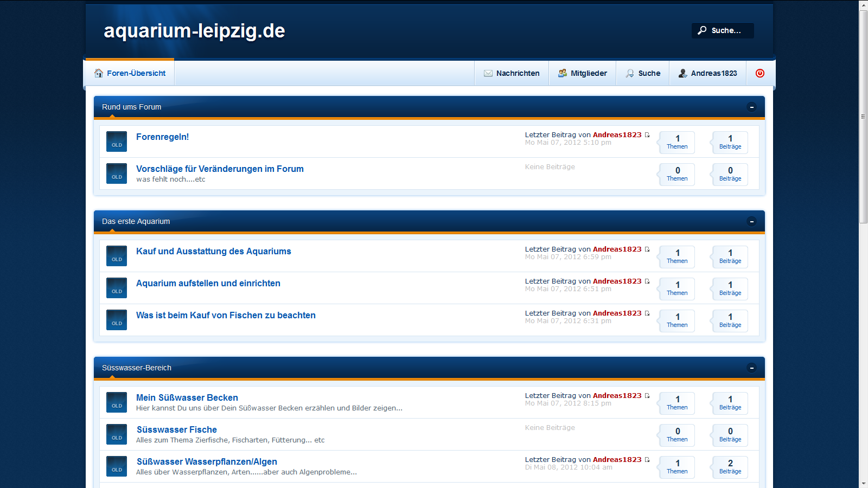The width and height of the screenshot is (868, 488).
Task: Open Mitglieder member list
Action: [x=583, y=73]
